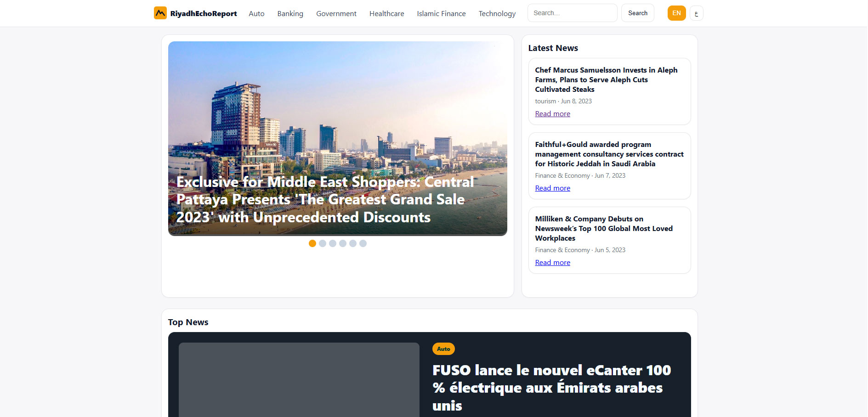Show the fourth carousel slide

343,243
